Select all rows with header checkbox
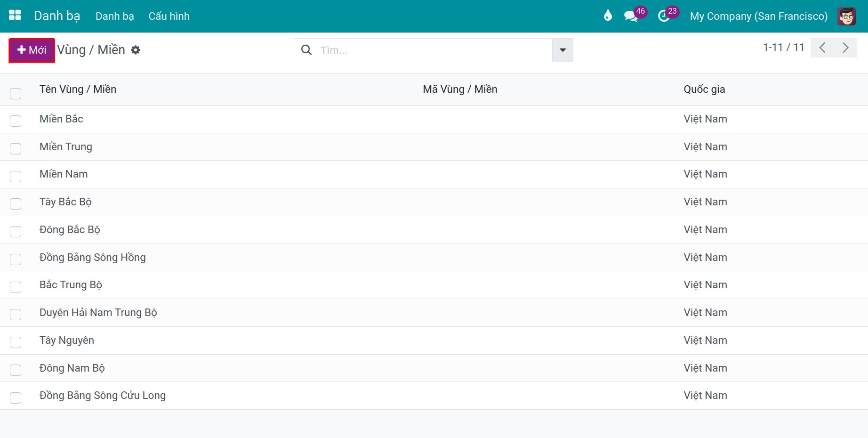 (x=16, y=93)
